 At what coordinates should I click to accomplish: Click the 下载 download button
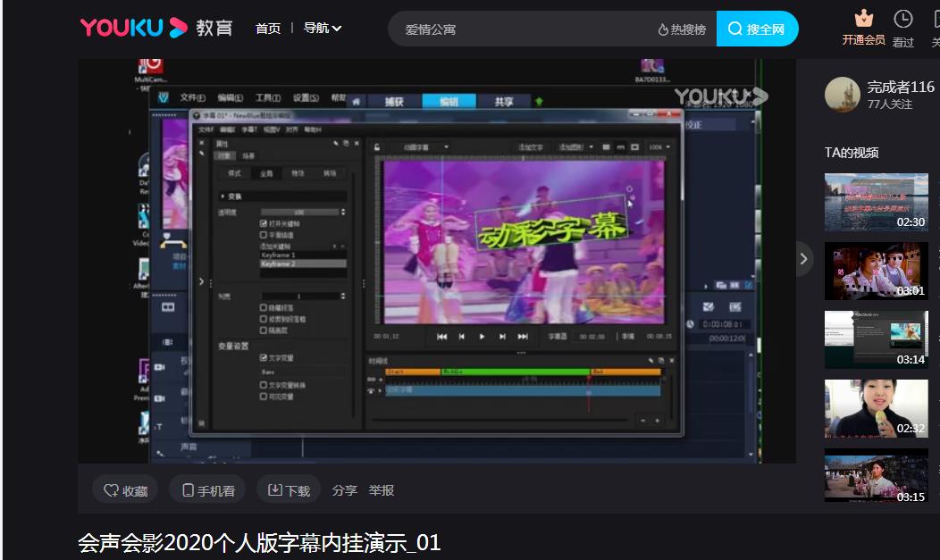(289, 490)
